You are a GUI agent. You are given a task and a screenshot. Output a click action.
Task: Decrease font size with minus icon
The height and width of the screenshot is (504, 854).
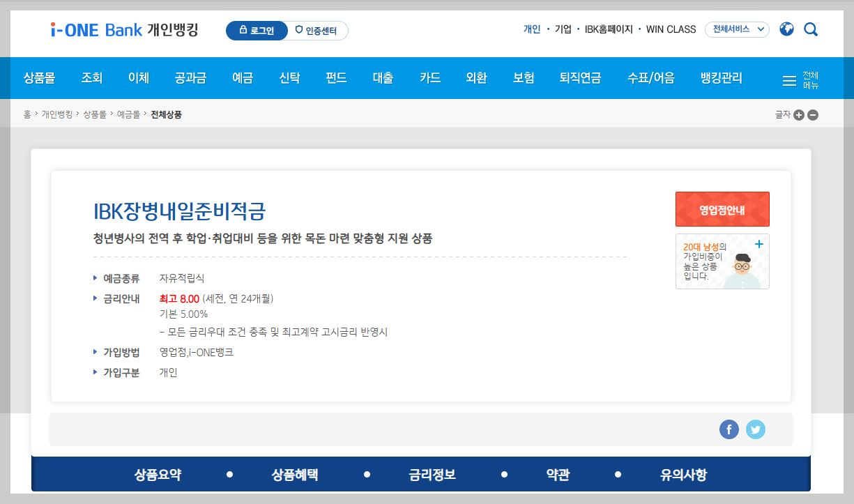point(813,115)
